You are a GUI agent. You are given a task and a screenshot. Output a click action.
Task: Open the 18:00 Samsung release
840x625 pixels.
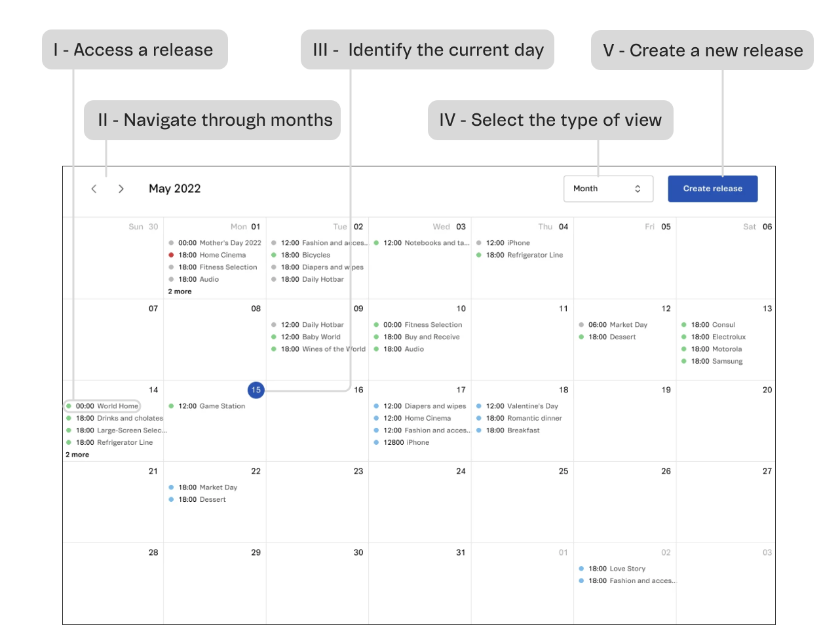point(716,361)
